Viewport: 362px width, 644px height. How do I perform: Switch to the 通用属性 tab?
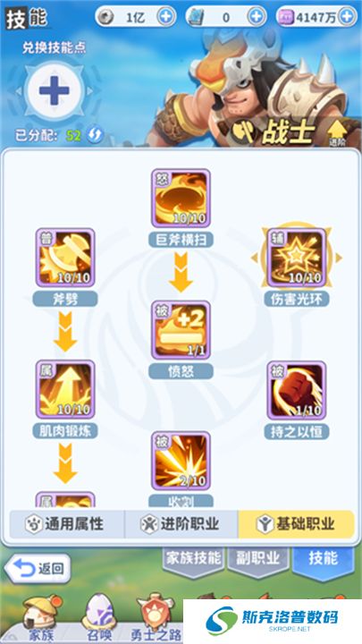tap(66, 524)
